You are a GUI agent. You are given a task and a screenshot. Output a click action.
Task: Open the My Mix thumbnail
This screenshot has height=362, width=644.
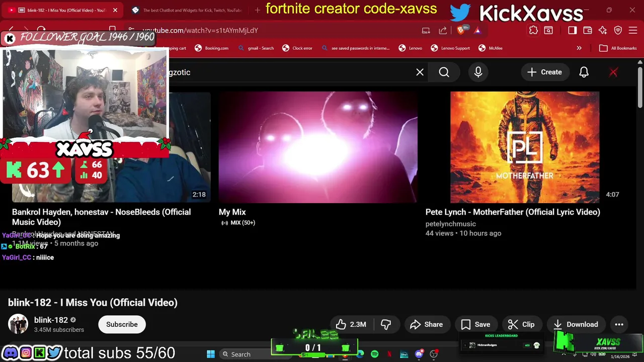point(318,147)
